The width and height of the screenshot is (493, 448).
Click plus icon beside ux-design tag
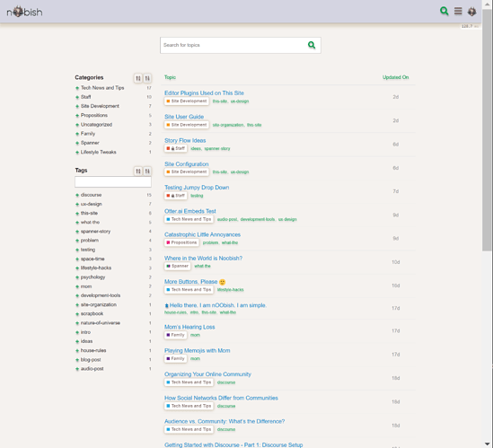coord(77,204)
